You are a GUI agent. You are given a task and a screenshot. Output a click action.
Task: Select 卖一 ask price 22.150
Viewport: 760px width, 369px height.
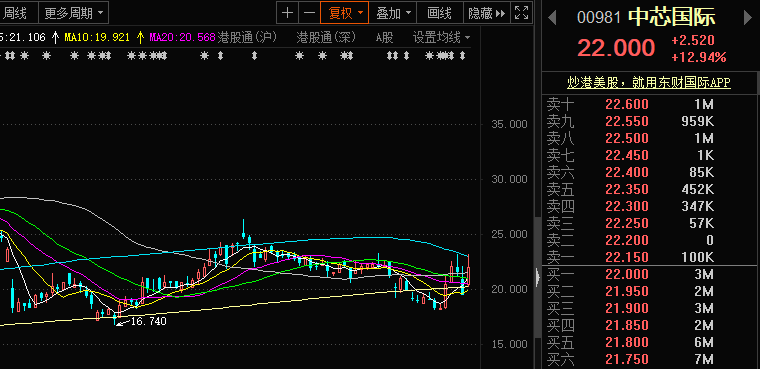click(627, 257)
